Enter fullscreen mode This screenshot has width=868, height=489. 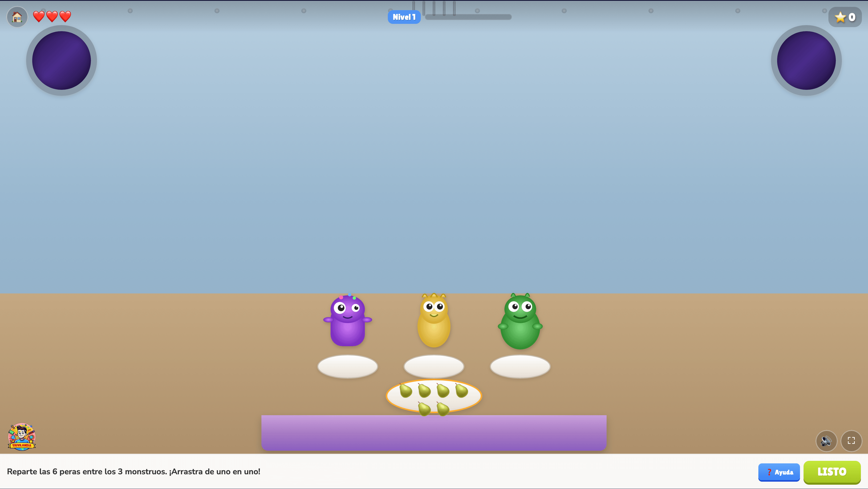point(851,441)
